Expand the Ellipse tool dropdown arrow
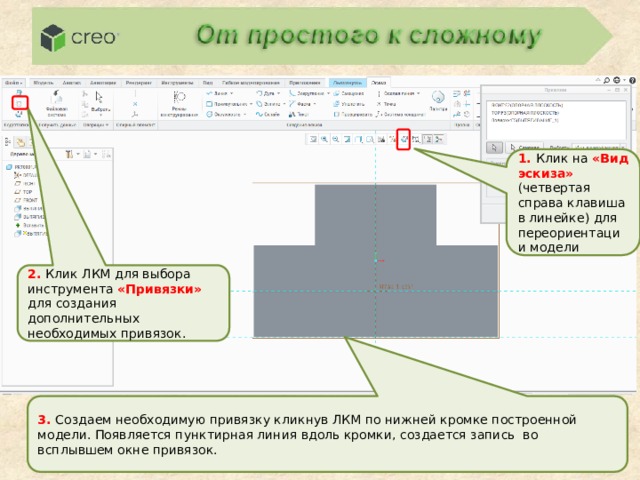640x480 pixels. tap(284, 104)
